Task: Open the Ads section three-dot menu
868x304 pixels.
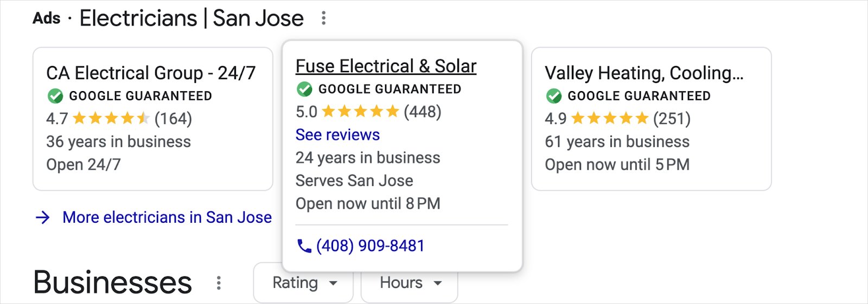Action: pyautogui.click(x=323, y=18)
